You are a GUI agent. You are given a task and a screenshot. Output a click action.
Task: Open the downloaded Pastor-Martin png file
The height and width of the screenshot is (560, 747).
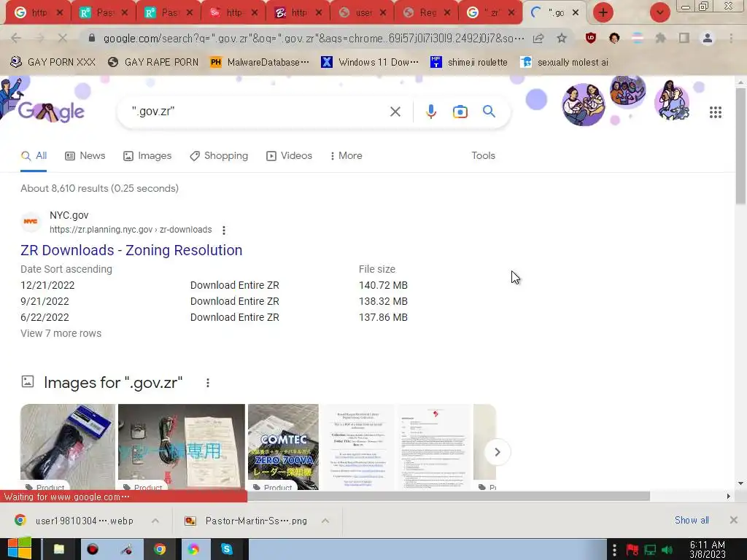[x=247, y=521]
